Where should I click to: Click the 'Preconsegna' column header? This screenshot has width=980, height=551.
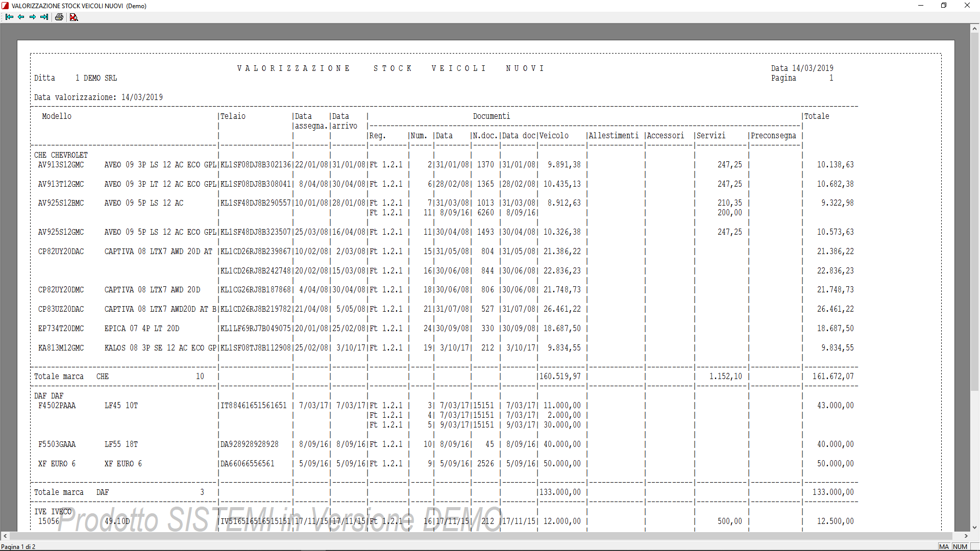click(773, 136)
